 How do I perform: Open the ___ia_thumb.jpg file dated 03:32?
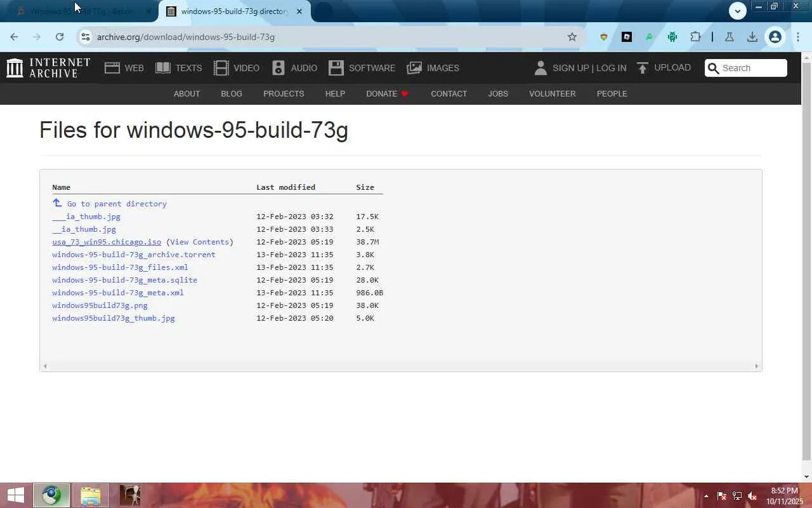pos(86,217)
